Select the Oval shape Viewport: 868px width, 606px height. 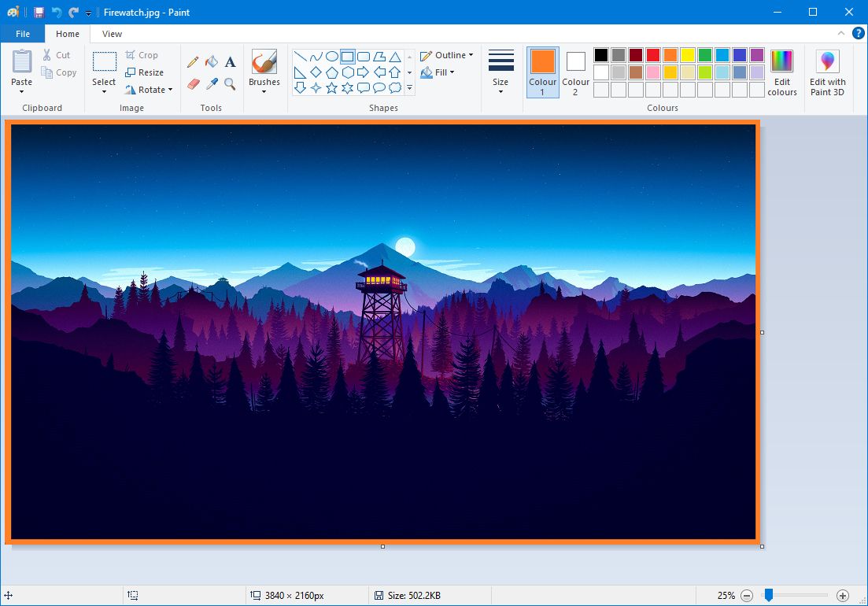332,56
